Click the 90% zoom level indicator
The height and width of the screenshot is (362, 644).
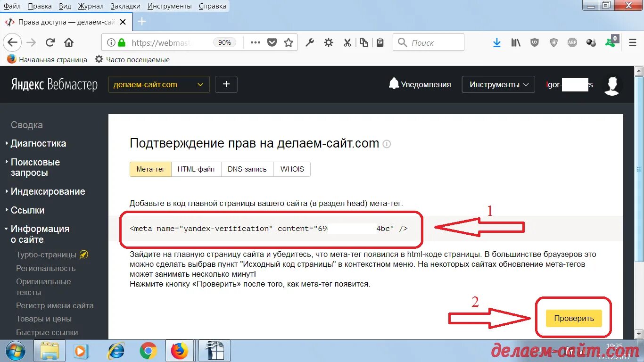click(224, 42)
